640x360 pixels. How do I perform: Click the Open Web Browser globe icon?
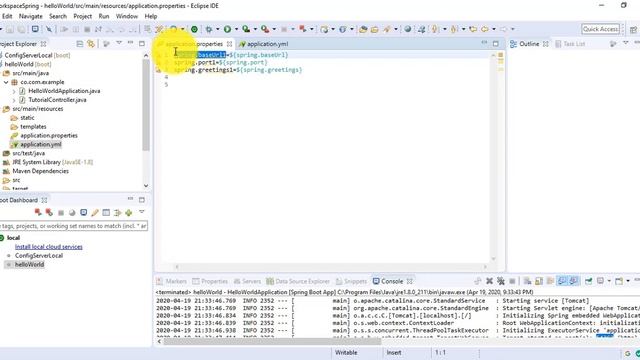(407, 29)
